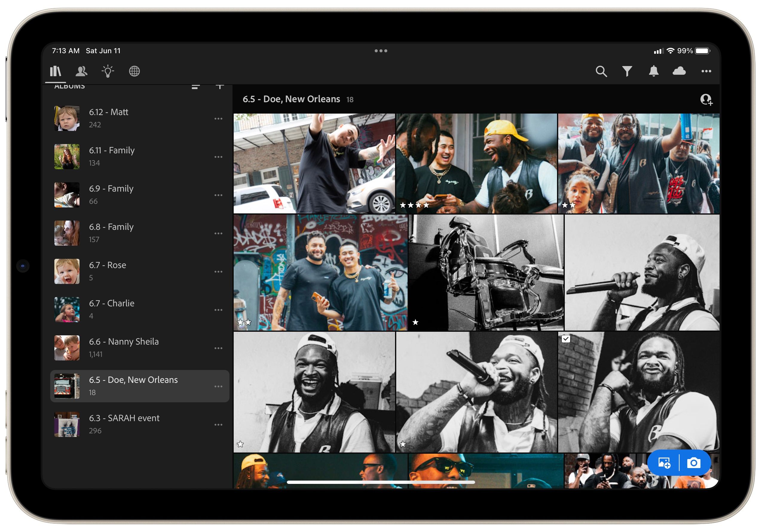Select the 6.6 - Nanny Sheila album
Viewport: 762px width, 532px height.
(x=140, y=348)
